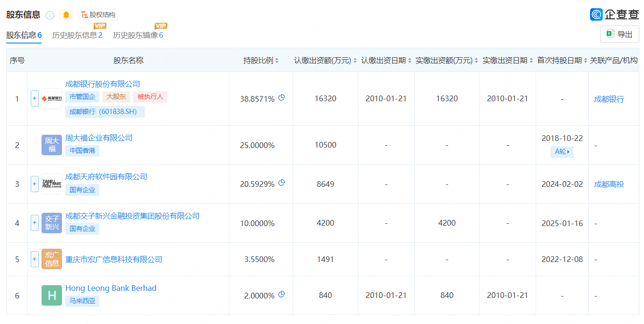Click the 企查查 logo

click(614, 14)
